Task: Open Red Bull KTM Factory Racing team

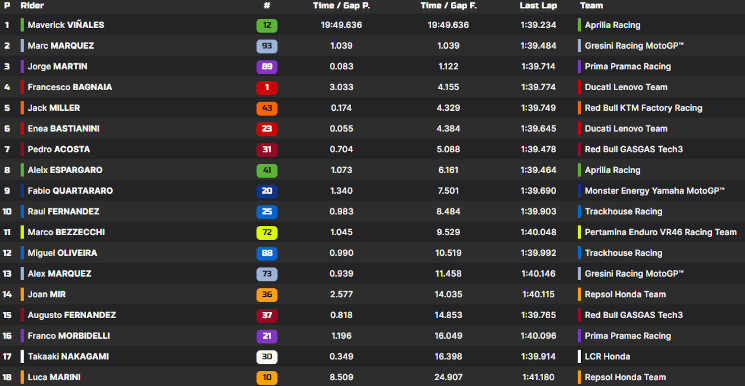Action: [643, 108]
